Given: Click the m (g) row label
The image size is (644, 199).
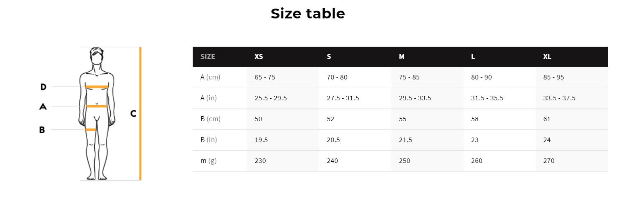Looking at the screenshot, I should point(208,161).
